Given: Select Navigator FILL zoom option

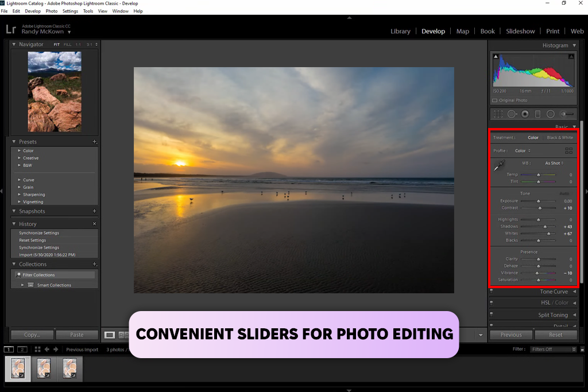Looking at the screenshot, I should [x=67, y=44].
